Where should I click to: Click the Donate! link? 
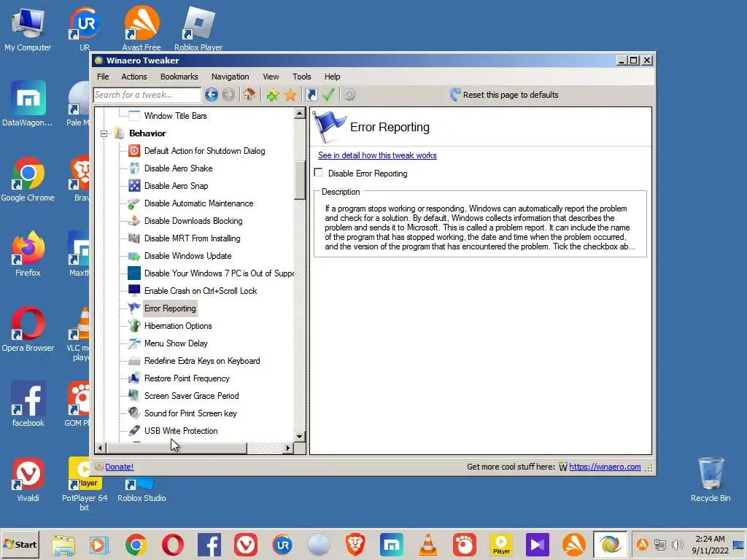pos(119,467)
